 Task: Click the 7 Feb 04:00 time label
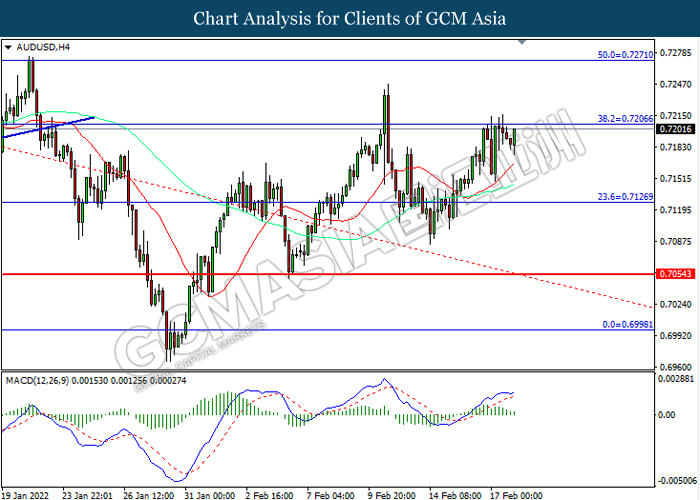point(330,495)
